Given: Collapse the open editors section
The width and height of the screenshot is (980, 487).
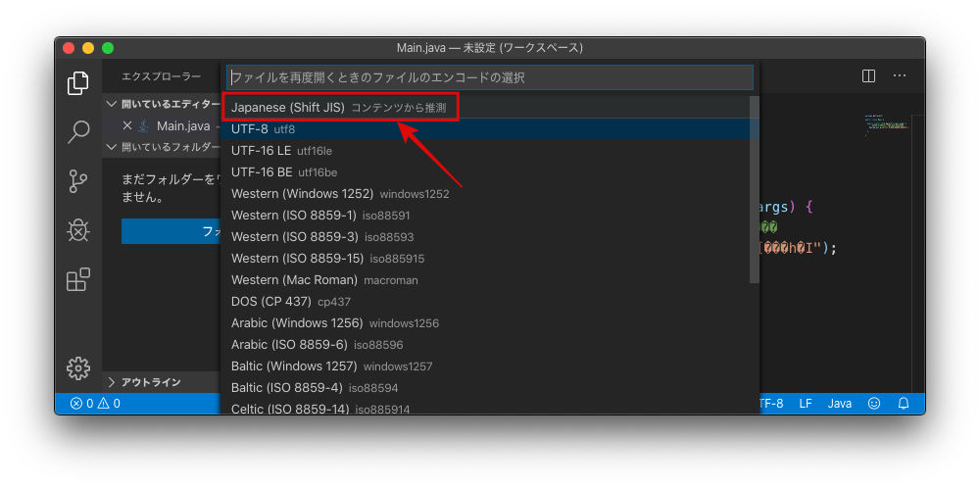Looking at the screenshot, I should 162,104.
